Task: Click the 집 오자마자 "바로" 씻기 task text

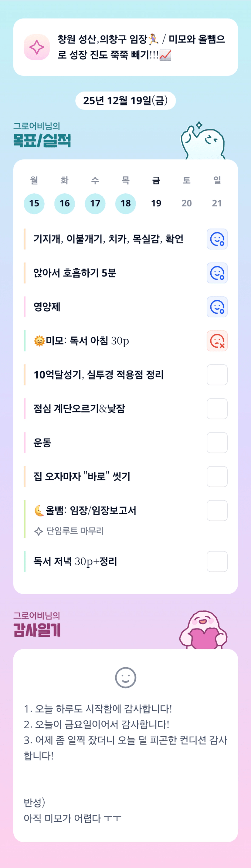Action: click(x=82, y=477)
